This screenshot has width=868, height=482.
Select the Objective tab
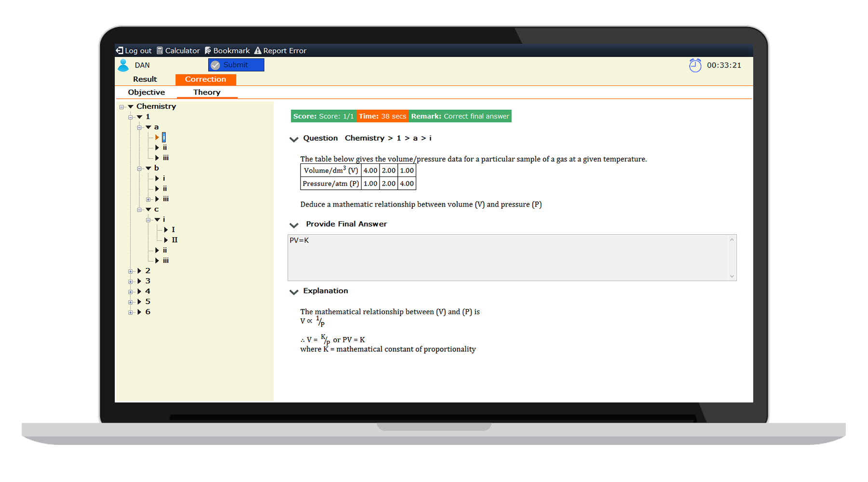(x=146, y=92)
